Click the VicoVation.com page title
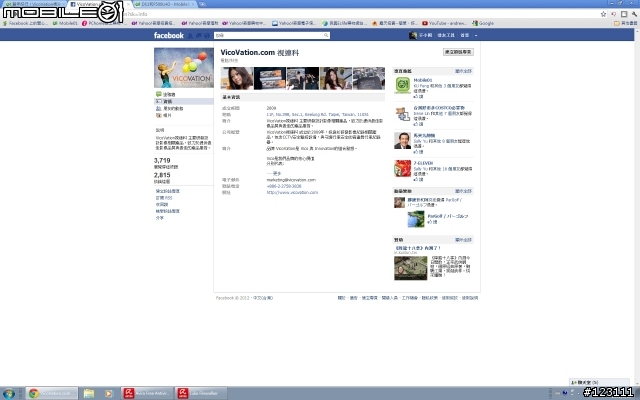Viewport: 640px width, 400px height. pos(260,53)
